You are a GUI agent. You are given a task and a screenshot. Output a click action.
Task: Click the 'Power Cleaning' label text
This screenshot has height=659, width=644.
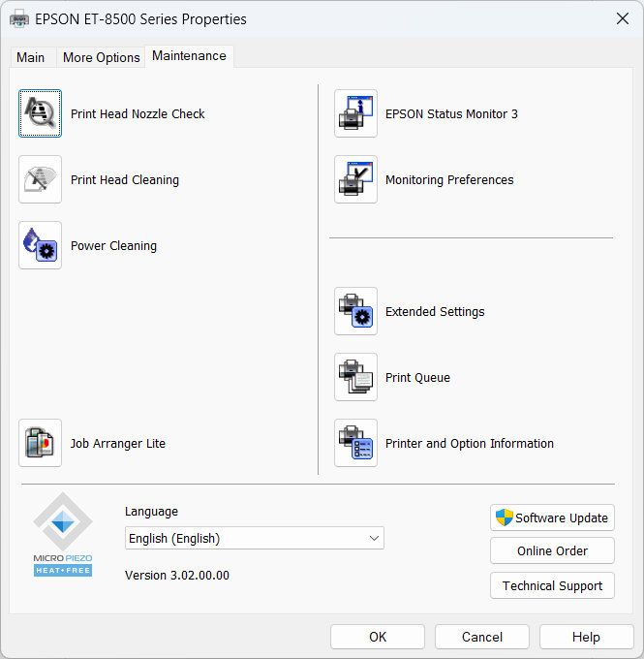tap(113, 246)
